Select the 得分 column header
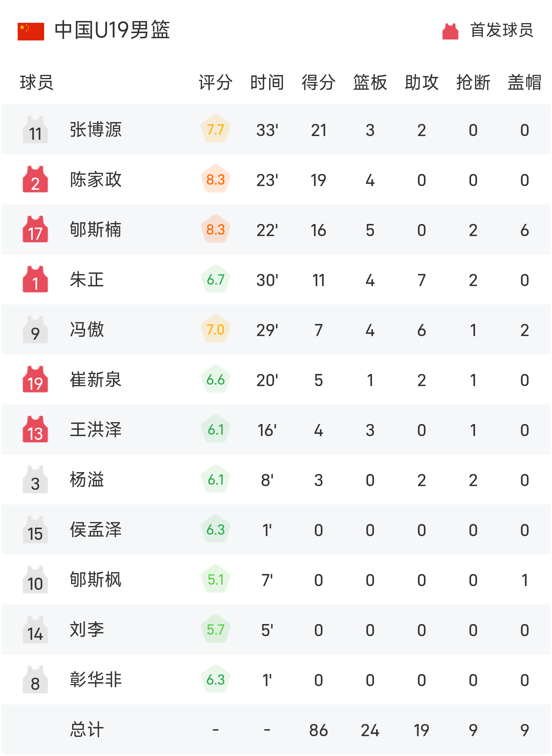552x756 pixels. [x=319, y=82]
